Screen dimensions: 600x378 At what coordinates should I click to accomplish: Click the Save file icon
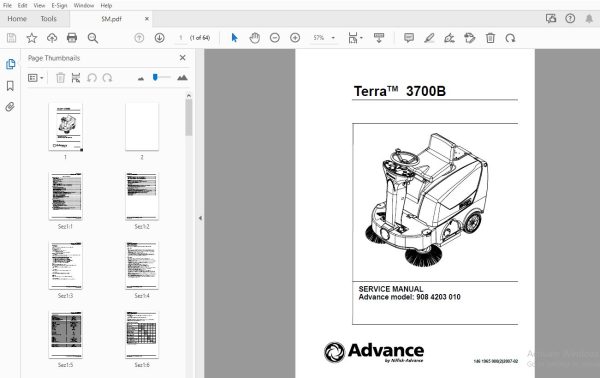coord(11,38)
